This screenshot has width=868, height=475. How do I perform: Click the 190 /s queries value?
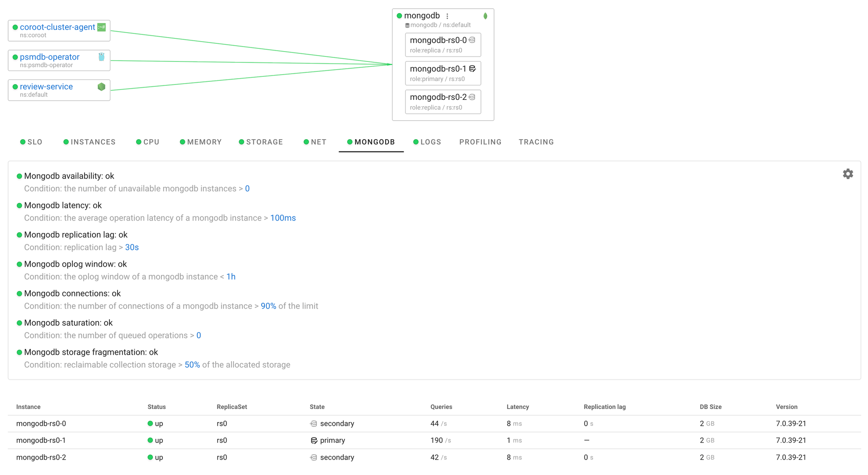pos(440,440)
